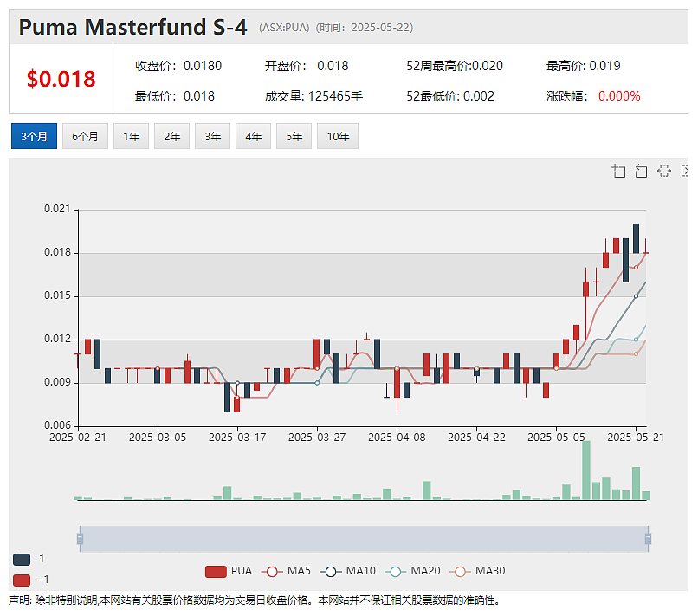The image size is (698, 616).
Task: Click the tallest green volume bar
Action: coord(586,470)
